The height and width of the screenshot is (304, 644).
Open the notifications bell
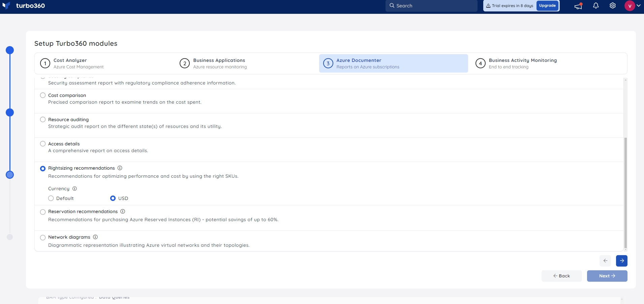pyautogui.click(x=596, y=6)
